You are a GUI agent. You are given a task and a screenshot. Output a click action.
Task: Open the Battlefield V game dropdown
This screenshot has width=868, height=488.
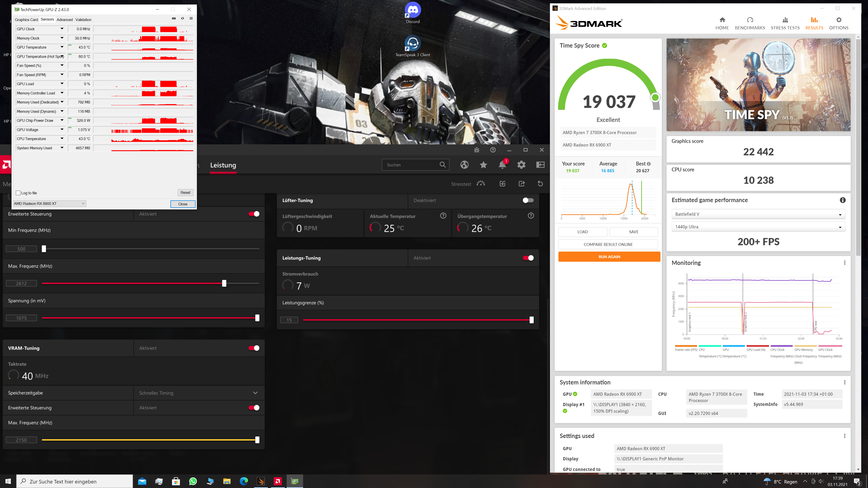click(x=758, y=214)
